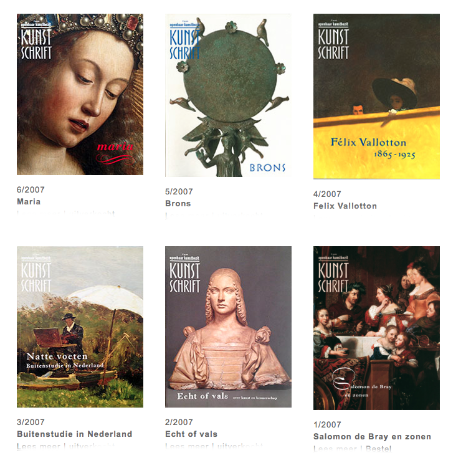Open the Echt of vals bust cover
This screenshot has height=473, width=476.
pos(228,327)
